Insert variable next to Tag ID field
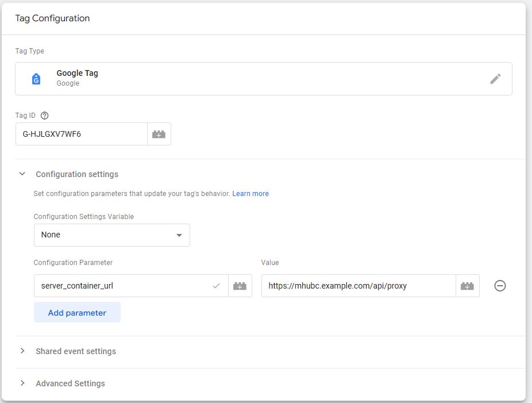The image size is (532, 403). click(x=159, y=134)
